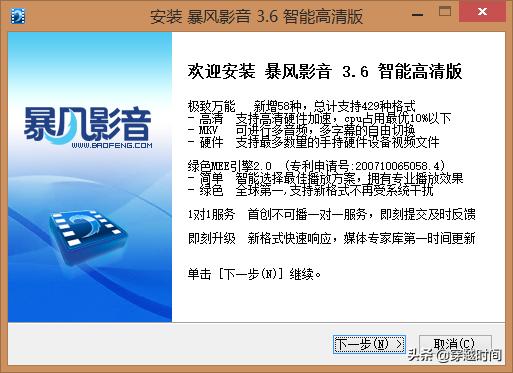Click the 取消(C) cancel button
This screenshot has height=373, width=513.
[455, 344]
